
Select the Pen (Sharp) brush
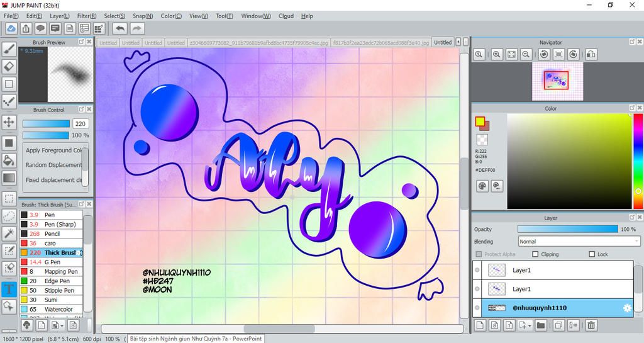click(x=52, y=224)
